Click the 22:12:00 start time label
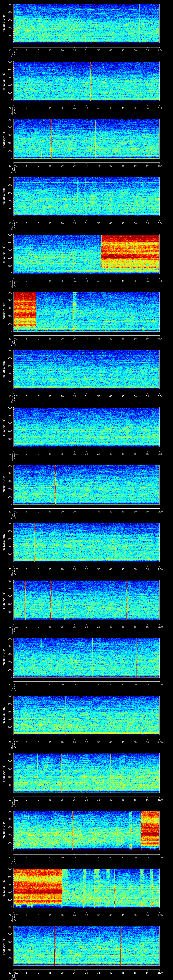This screenshot has height=980, width=173. point(13,684)
